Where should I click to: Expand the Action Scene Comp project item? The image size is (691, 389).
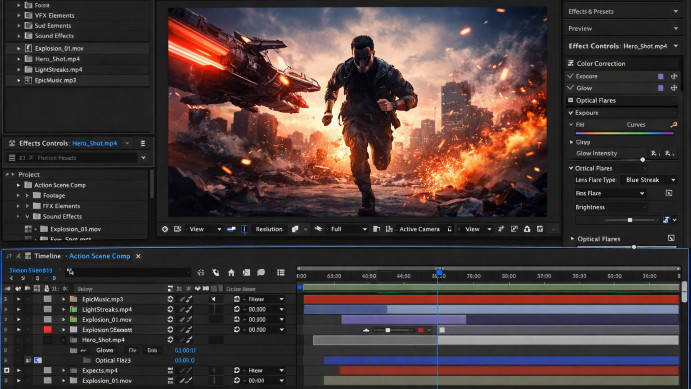(19, 185)
